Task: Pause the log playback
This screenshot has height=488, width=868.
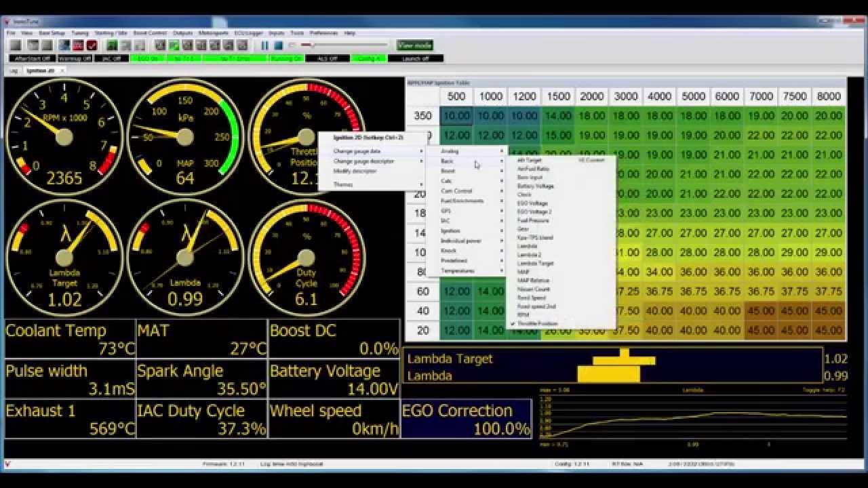Action: 265,45
